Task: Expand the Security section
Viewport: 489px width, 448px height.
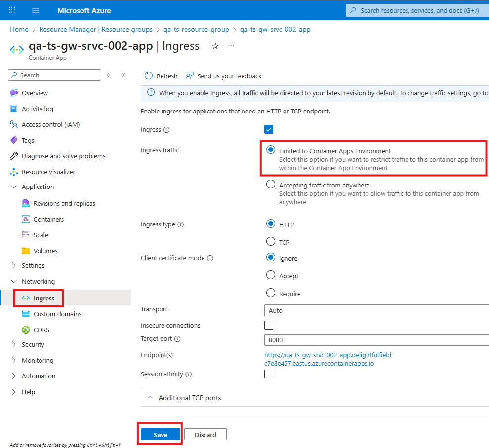Action: click(x=14, y=344)
